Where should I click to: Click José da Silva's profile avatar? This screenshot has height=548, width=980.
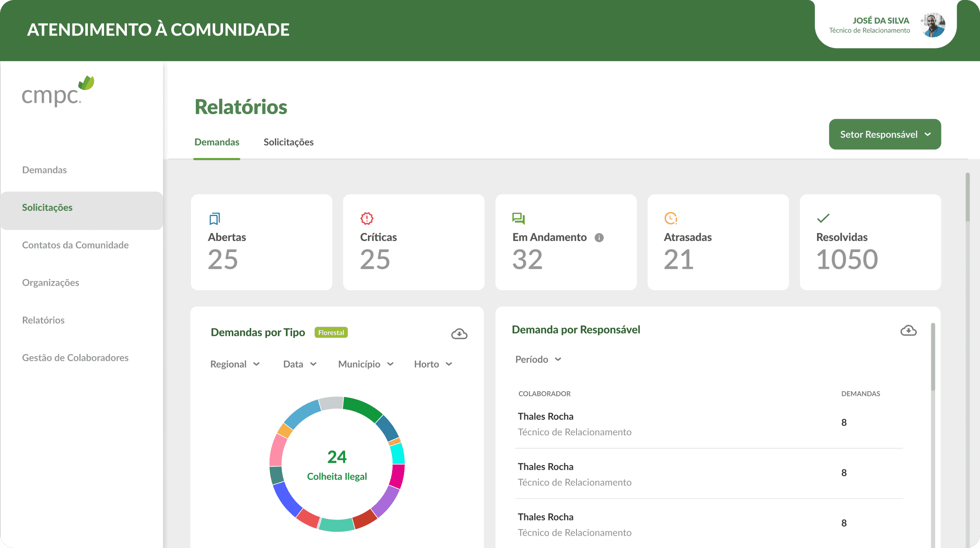click(933, 25)
